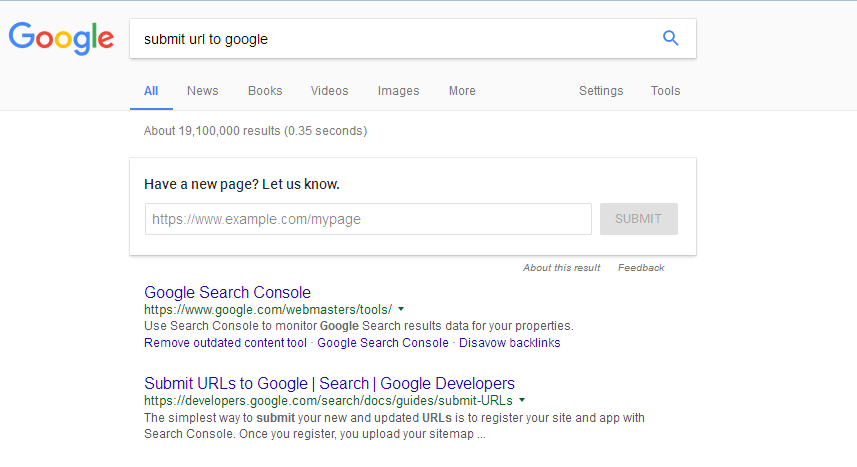Open the About this result link
This screenshot has width=857, height=467.
pyautogui.click(x=561, y=268)
